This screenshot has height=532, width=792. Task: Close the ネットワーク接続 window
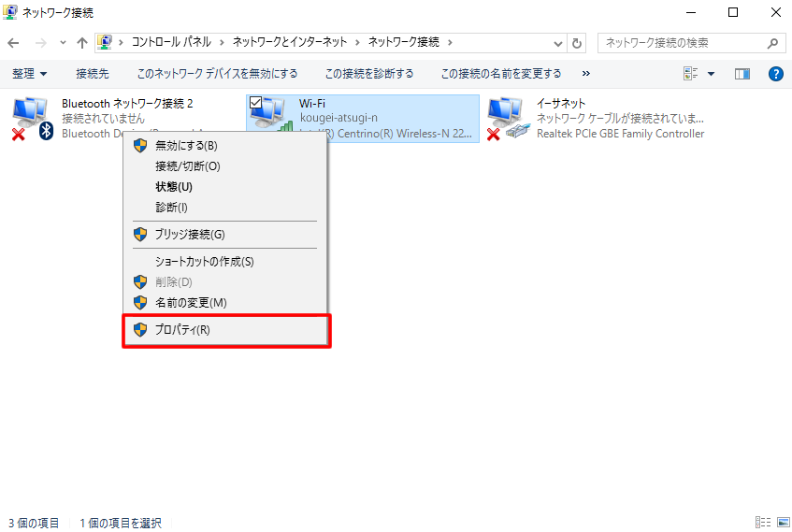pyautogui.click(x=776, y=12)
